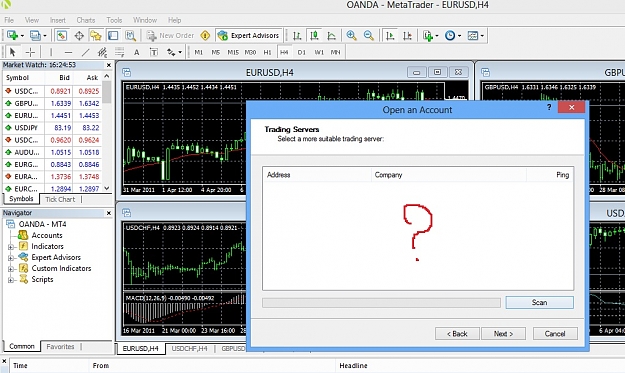Set timeframe to M5

click(x=216, y=52)
